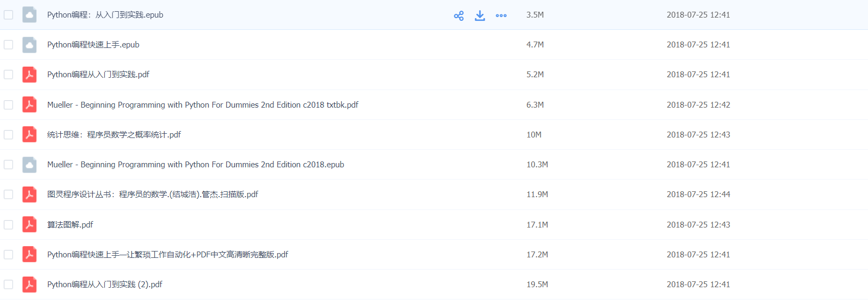Click the 4.7M file size value
The height and width of the screenshot is (300, 868).
(535, 45)
